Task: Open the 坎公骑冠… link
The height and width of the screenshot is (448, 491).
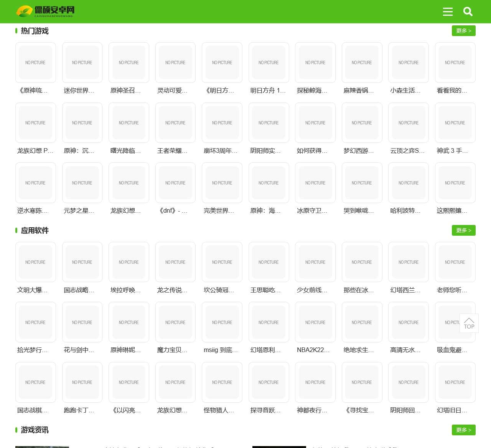Action: tap(219, 290)
